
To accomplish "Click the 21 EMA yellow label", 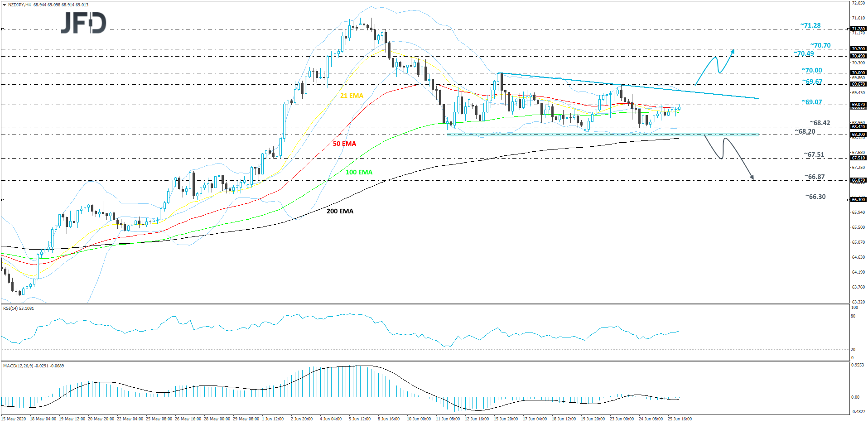I will click(x=352, y=96).
